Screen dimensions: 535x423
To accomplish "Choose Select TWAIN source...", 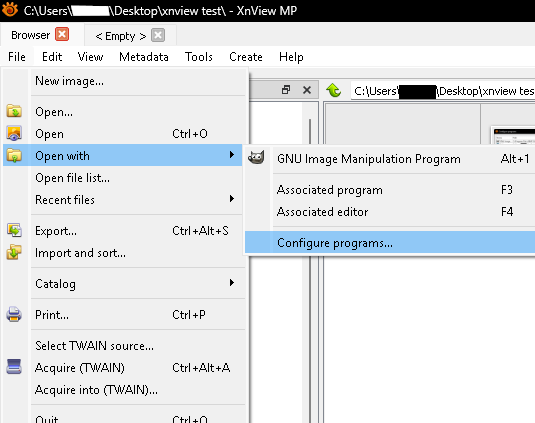I will 123,346.
